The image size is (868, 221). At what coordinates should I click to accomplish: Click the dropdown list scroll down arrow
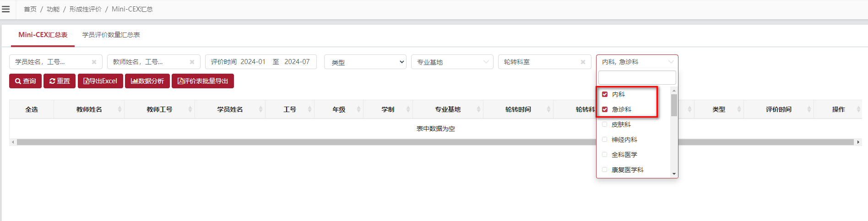(674, 174)
